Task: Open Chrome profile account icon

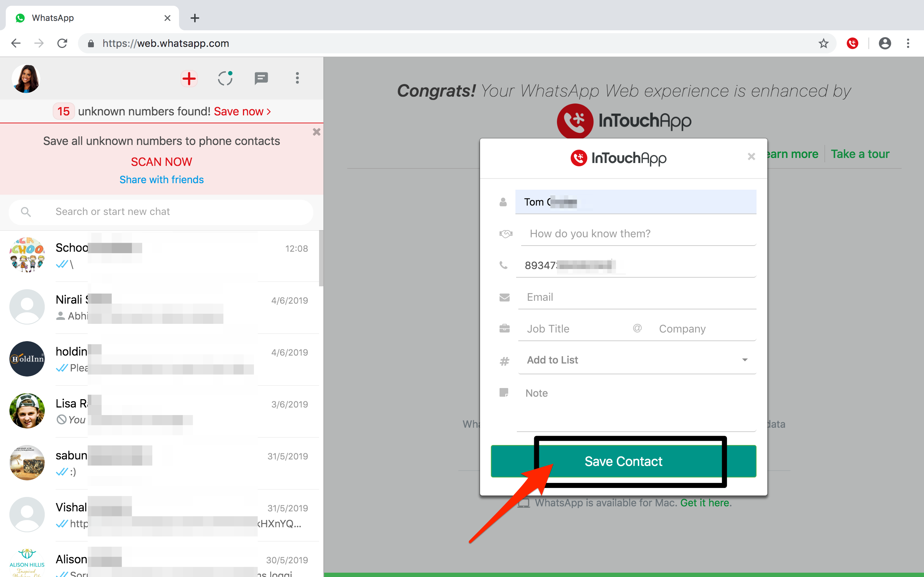Action: point(885,43)
